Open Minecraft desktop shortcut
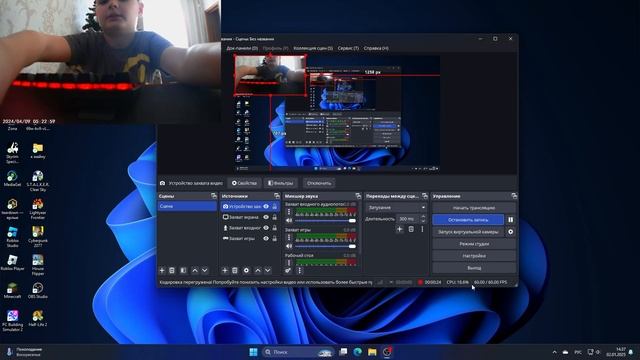Image resolution: width=640 pixels, height=360 pixels. pos(12,290)
